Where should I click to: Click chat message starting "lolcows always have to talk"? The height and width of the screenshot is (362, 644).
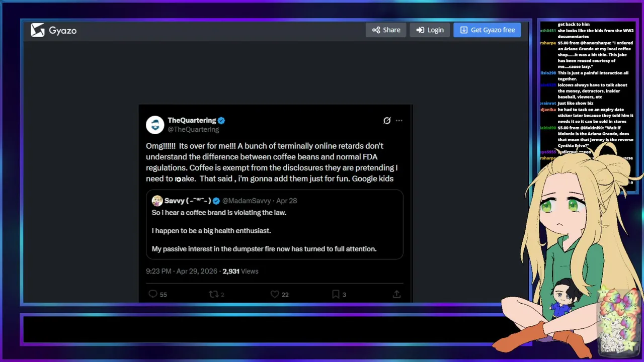593,91
